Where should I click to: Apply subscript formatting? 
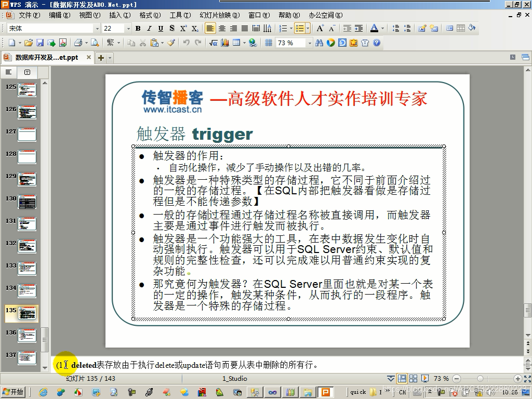[195, 29]
